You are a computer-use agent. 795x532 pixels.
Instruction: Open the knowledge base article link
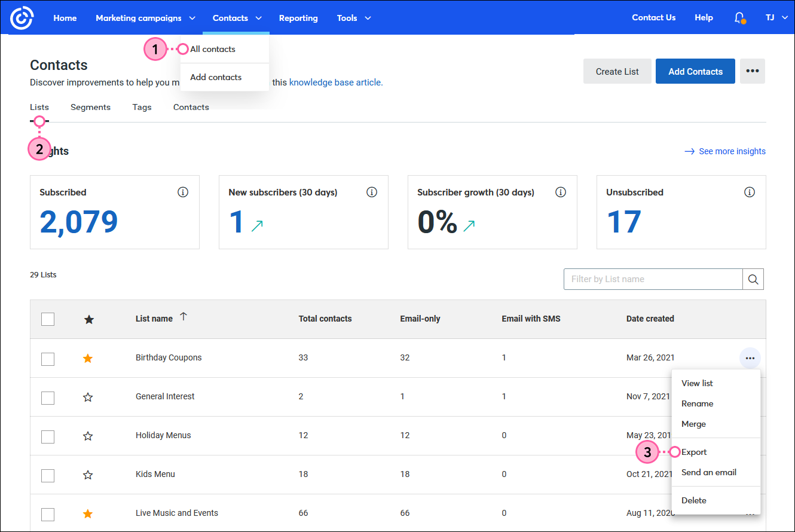click(336, 82)
